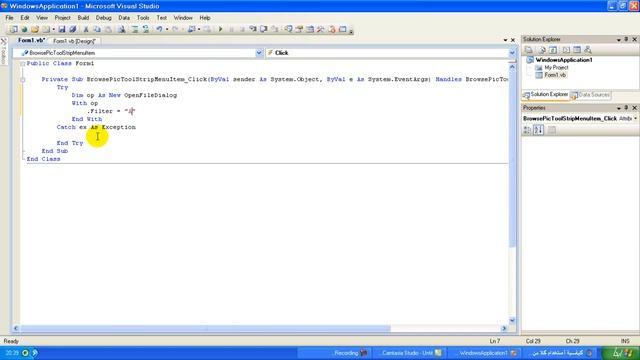Click the Start Debugging play icon

(x=220, y=29)
